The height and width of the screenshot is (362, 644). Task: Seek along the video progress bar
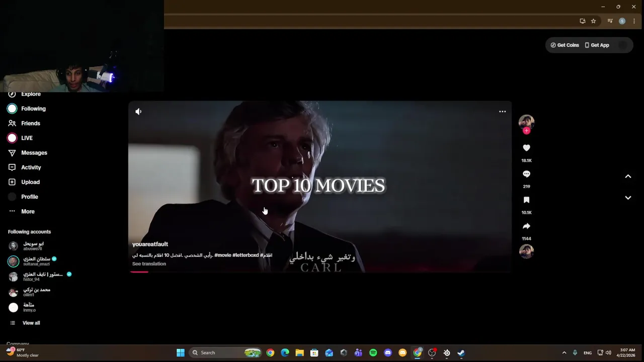coord(320,272)
